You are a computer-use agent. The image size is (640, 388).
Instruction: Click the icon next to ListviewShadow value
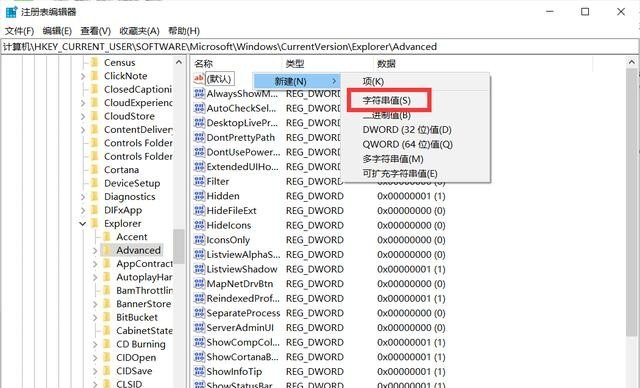(199, 269)
